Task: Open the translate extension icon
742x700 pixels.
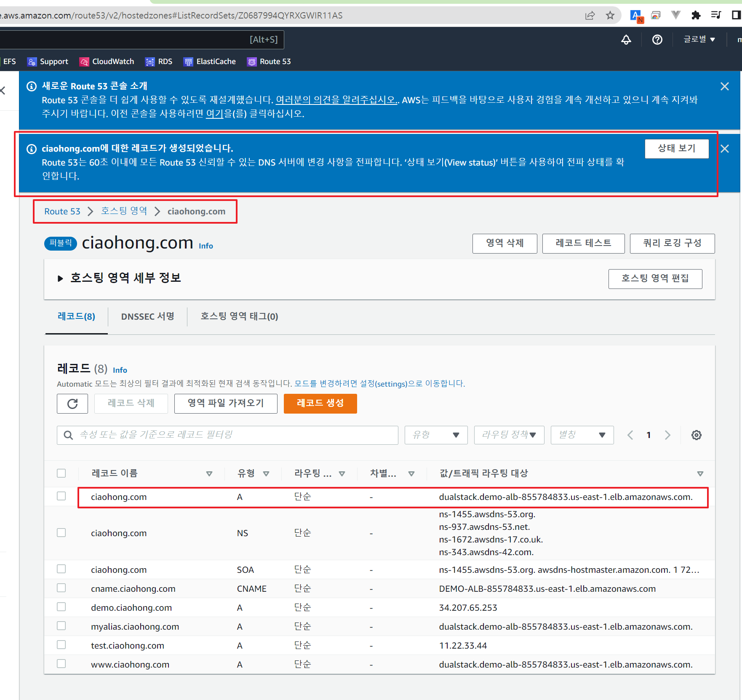Action: tap(636, 16)
